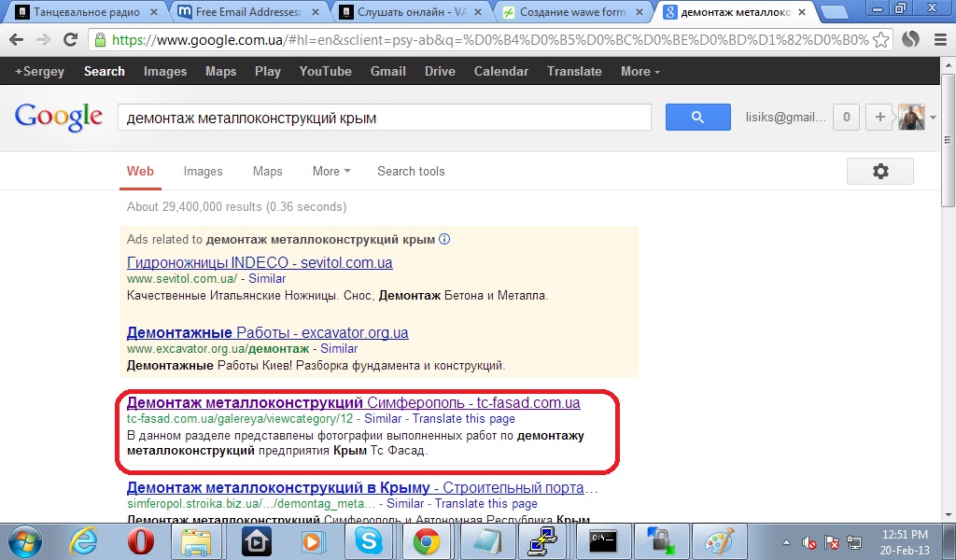Open YouTube in the Google bar
This screenshot has height=560, width=956.
325,71
